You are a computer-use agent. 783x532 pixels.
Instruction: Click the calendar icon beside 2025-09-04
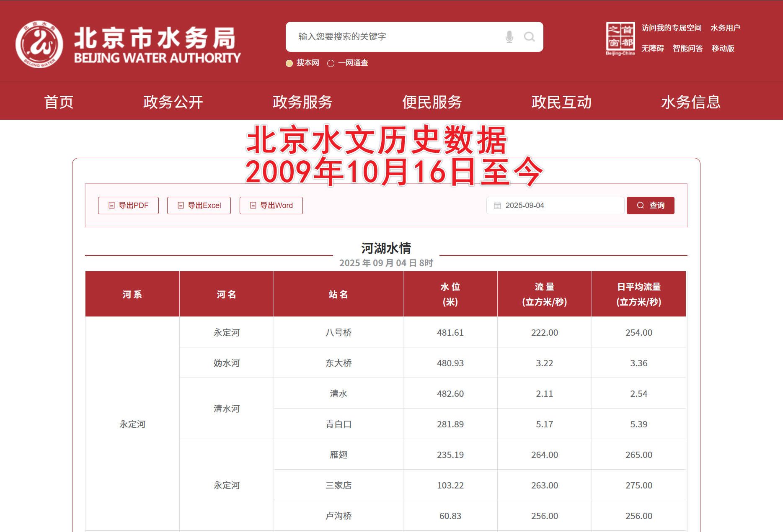(497, 205)
